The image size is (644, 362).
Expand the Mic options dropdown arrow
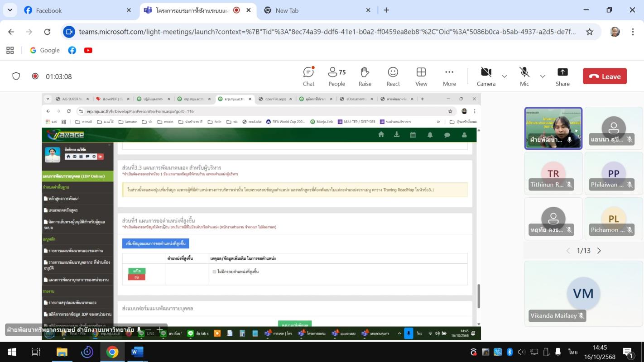point(543,76)
